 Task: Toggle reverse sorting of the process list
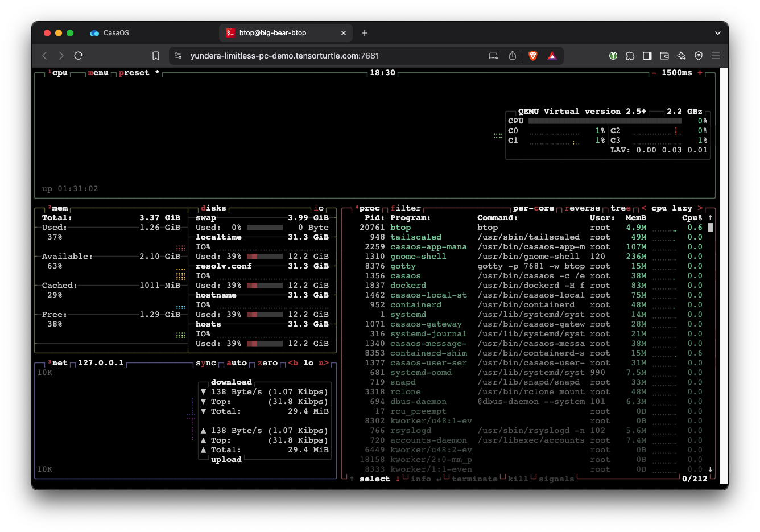tap(582, 208)
